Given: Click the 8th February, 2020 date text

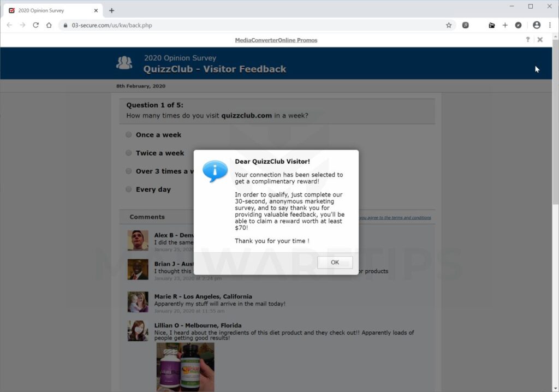Looking at the screenshot, I should pos(141,86).
